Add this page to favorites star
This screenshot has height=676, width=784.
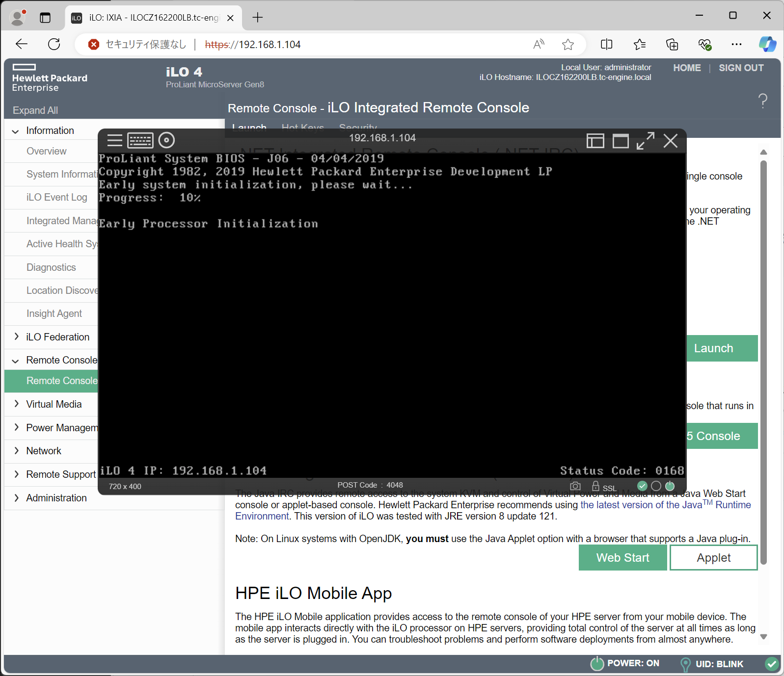[568, 45]
